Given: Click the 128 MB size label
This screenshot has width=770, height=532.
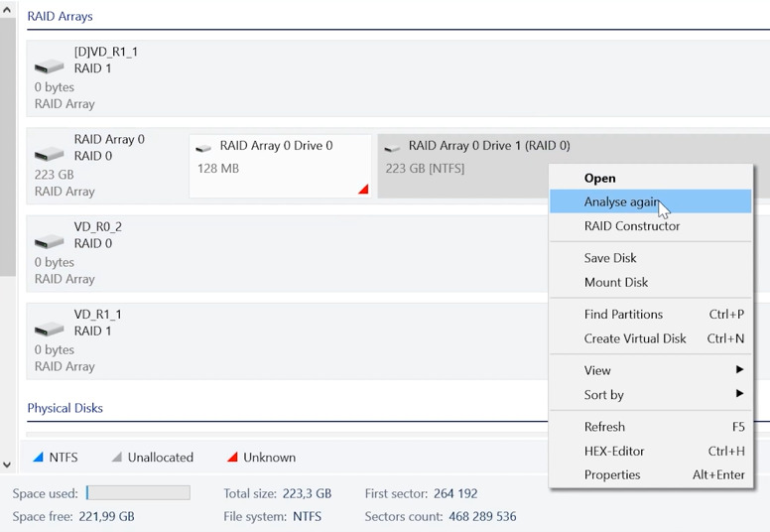Looking at the screenshot, I should point(218,169).
